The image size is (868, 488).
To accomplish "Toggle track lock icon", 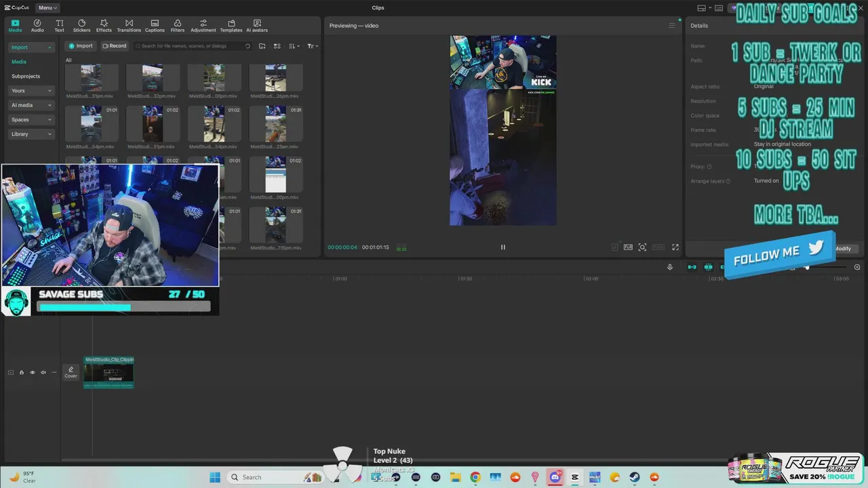I will pos(21,372).
